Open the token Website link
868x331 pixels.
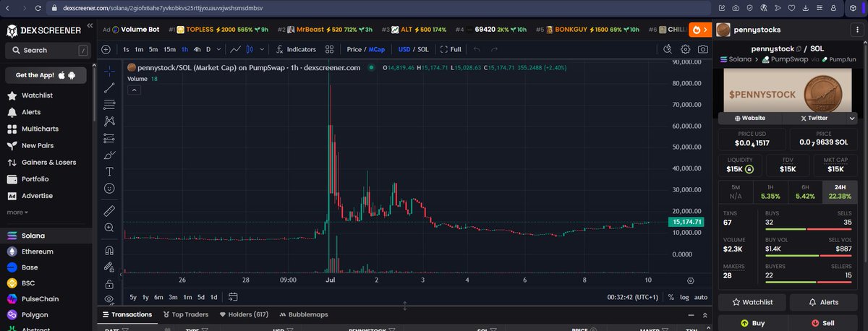pyautogui.click(x=750, y=118)
